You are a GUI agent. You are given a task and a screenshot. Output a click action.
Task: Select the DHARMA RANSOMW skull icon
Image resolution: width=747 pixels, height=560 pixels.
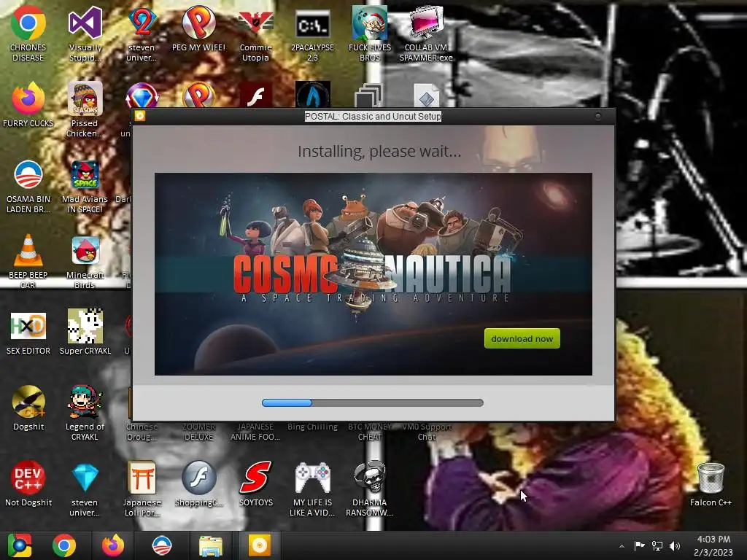click(x=369, y=489)
